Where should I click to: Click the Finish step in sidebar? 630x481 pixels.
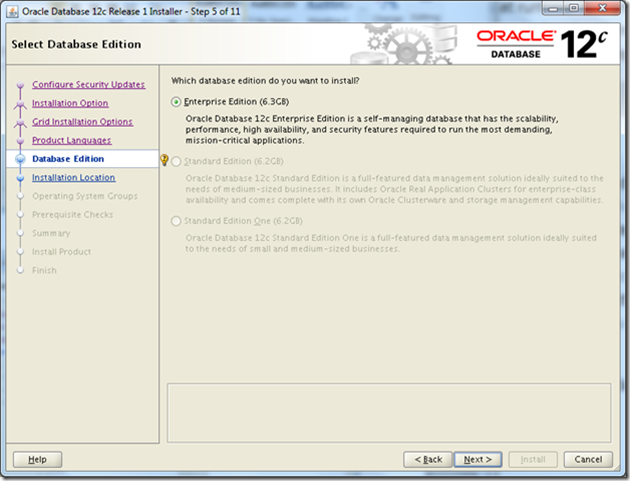[x=44, y=270]
